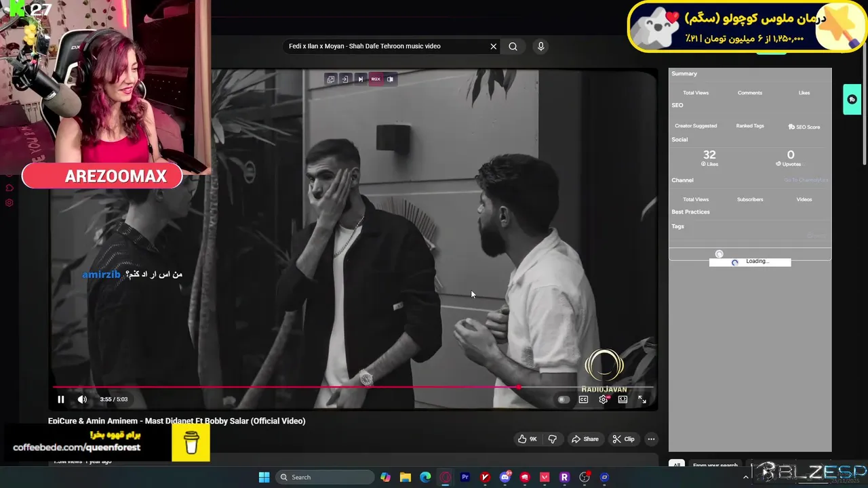Switch to theater mode

coord(623,399)
